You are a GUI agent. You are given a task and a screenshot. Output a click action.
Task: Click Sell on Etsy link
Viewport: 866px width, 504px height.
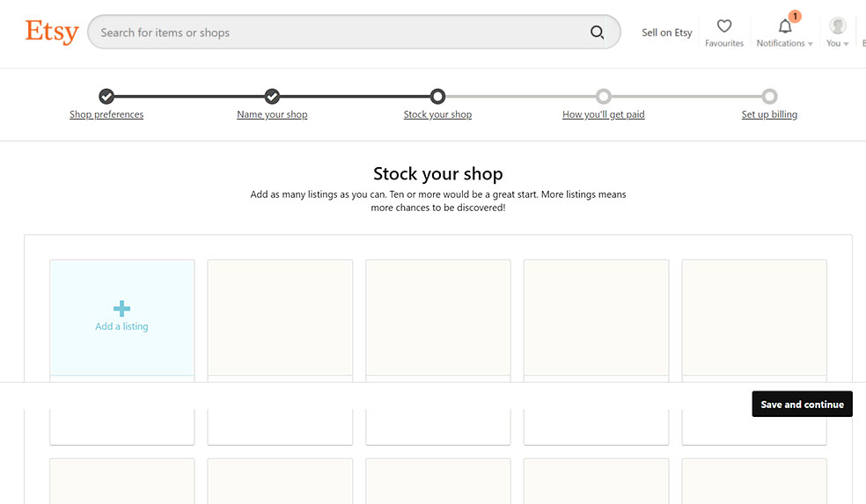coord(666,33)
